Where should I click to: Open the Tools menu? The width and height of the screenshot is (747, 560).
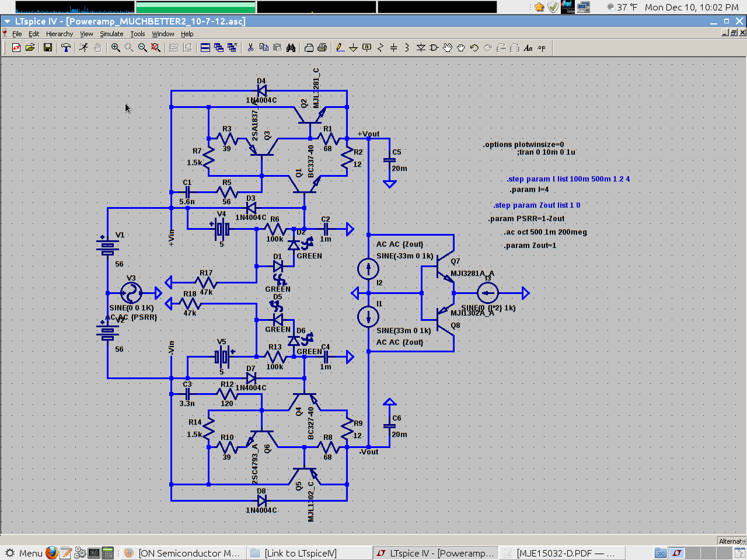coord(138,34)
